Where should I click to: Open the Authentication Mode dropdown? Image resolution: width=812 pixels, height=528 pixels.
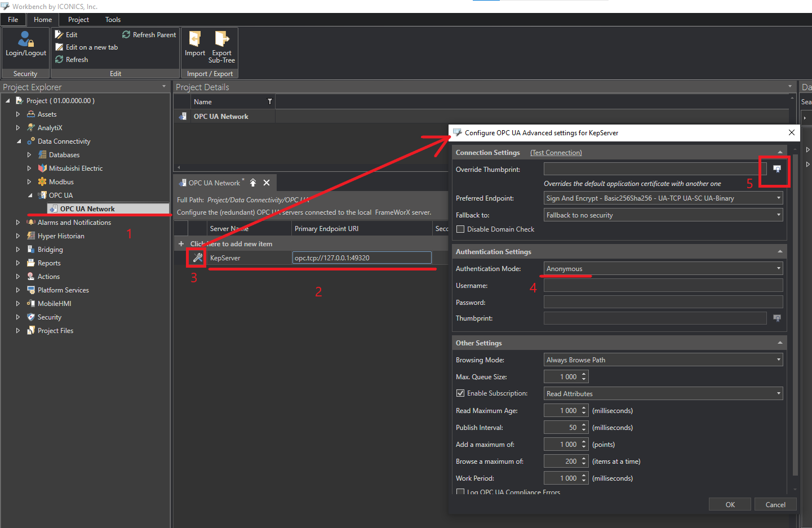tap(779, 269)
